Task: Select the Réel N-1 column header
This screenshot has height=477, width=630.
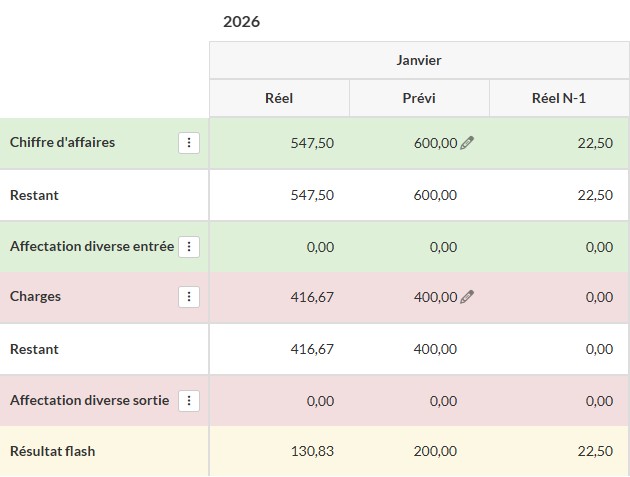Action: coord(559,98)
